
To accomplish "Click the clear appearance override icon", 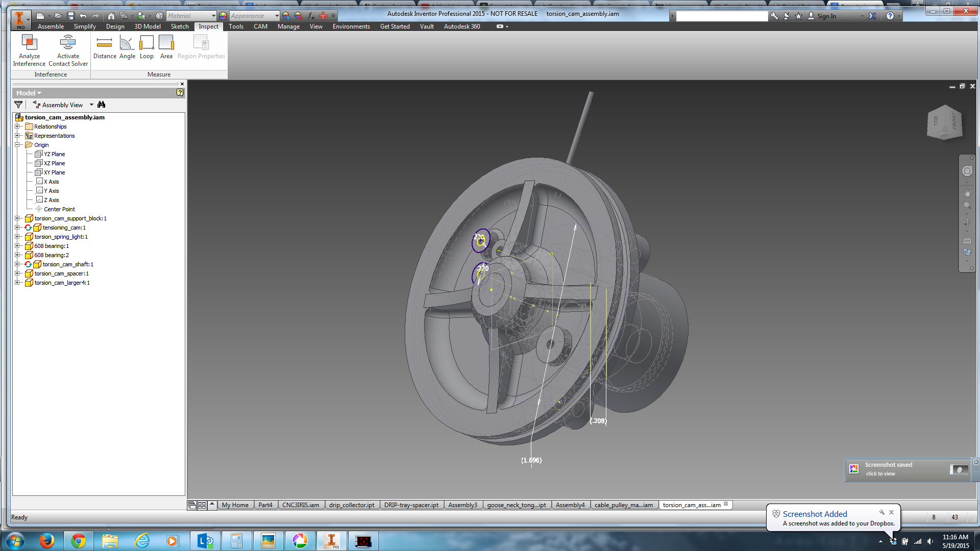I will [x=299, y=16].
